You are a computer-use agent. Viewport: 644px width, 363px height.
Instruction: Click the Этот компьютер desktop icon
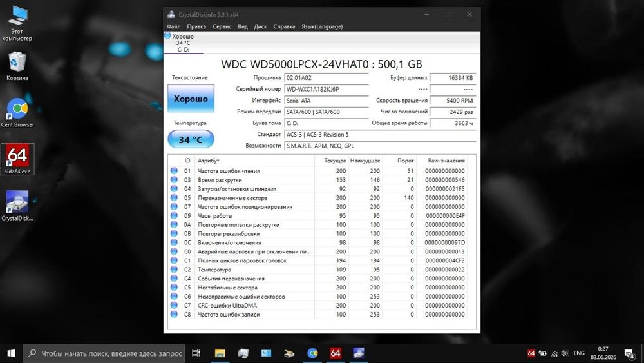coord(17,24)
